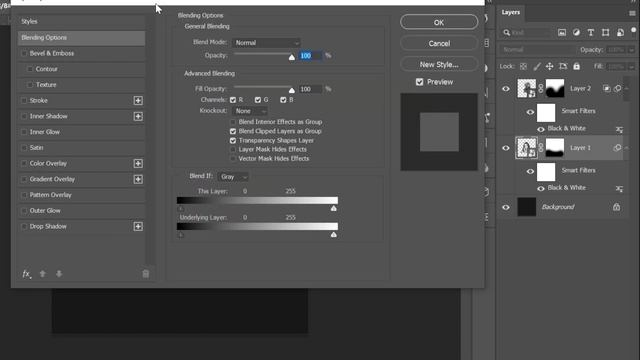The width and height of the screenshot is (640, 360).
Task: Uncheck Blend Clipped Layers as Group
Action: click(x=233, y=131)
